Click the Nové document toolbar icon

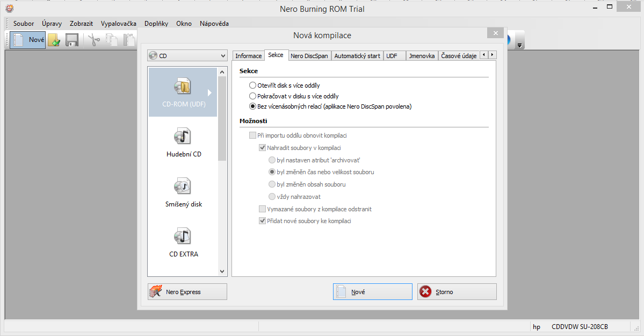27,40
